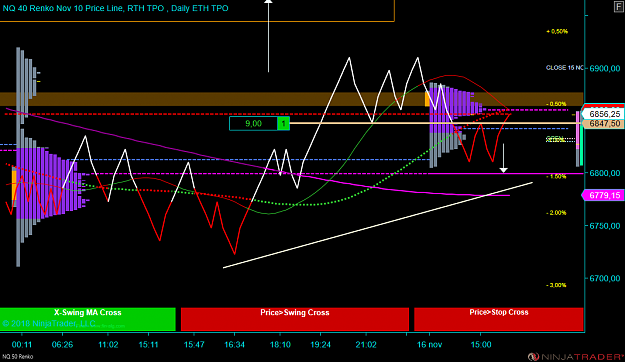The image size is (625, 362).
Task: Click the X-Swing MA Cross green panel
Action: click(x=88, y=319)
